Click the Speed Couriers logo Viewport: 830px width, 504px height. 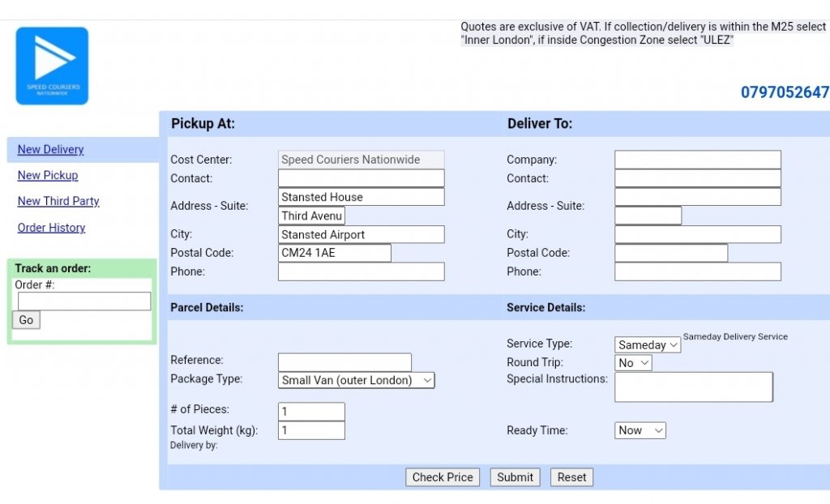[x=52, y=66]
